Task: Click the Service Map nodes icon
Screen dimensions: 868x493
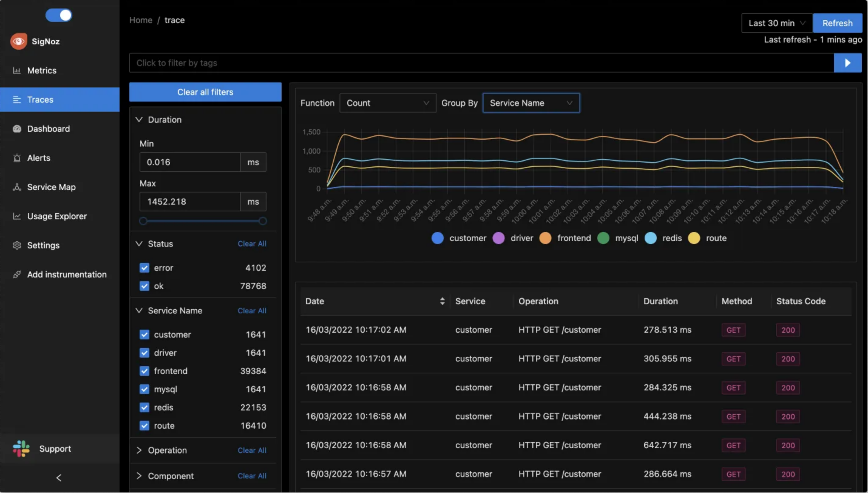Action: 17,187
